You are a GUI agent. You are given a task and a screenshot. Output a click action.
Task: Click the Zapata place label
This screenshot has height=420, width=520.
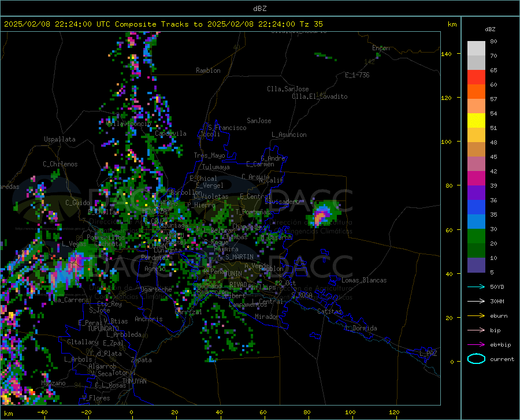click(142, 360)
